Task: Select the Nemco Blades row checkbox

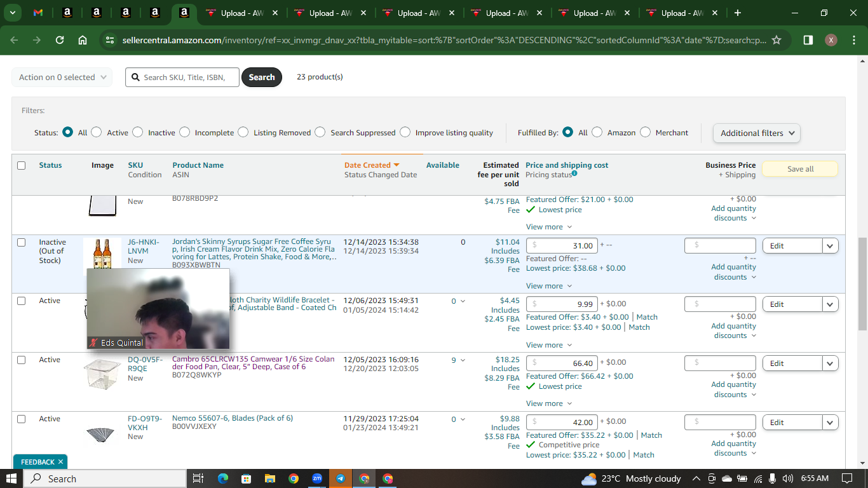Action: 22,419
